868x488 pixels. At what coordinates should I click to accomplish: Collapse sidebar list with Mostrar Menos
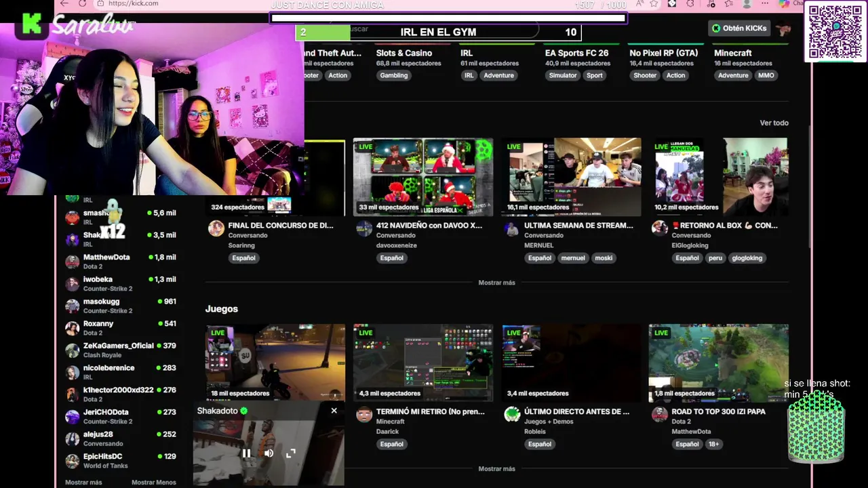click(154, 483)
